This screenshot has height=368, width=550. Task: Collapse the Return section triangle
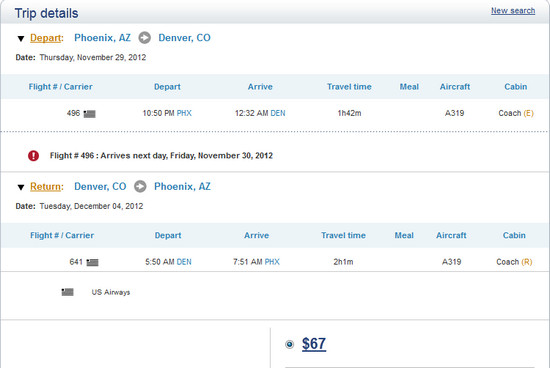pyautogui.click(x=21, y=187)
